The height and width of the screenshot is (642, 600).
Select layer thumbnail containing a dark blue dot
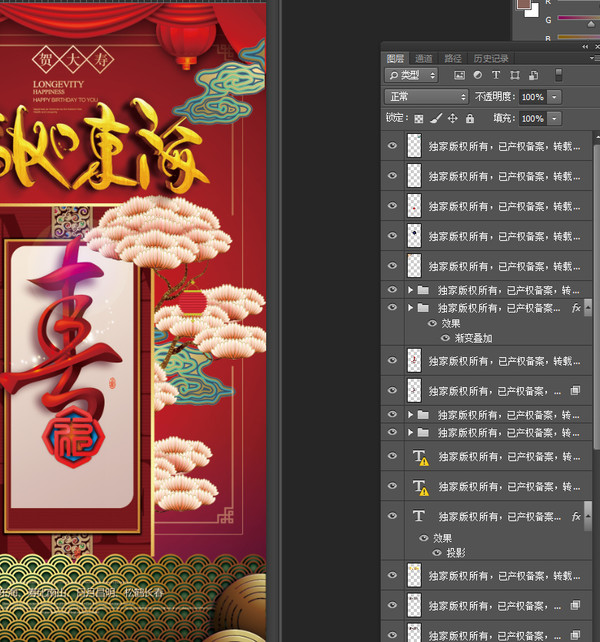pyautogui.click(x=414, y=235)
